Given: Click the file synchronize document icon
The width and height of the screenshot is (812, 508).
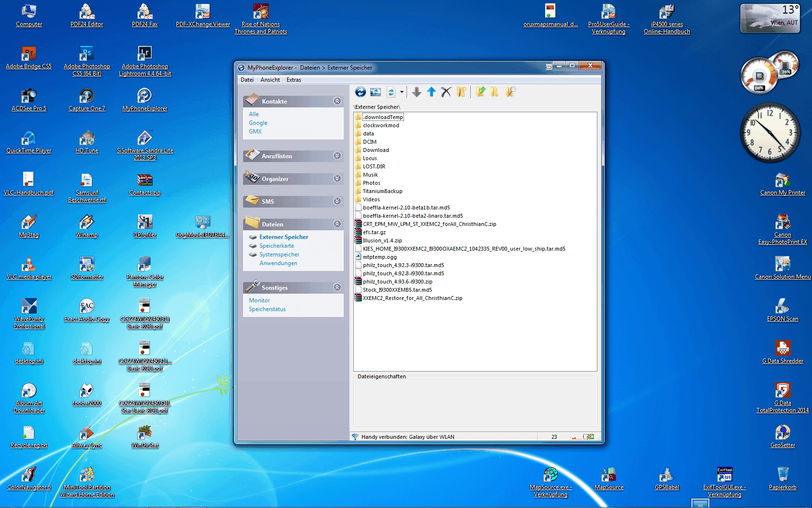Looking at the screenshot, I should [x=391, y=92].
